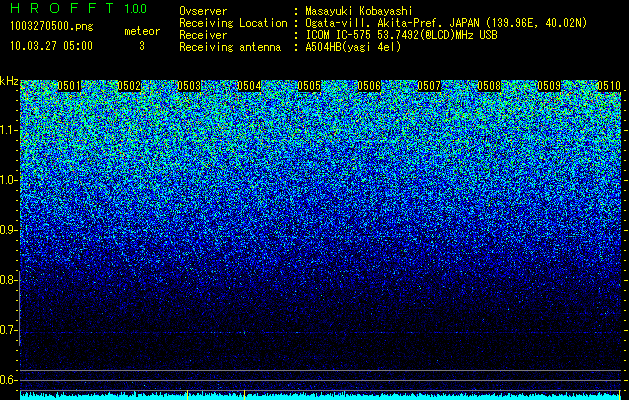The image size is (629, 400).
Task: Select the ICOM IC-575 53.7492 MHz receiver text
Action: 401,35
